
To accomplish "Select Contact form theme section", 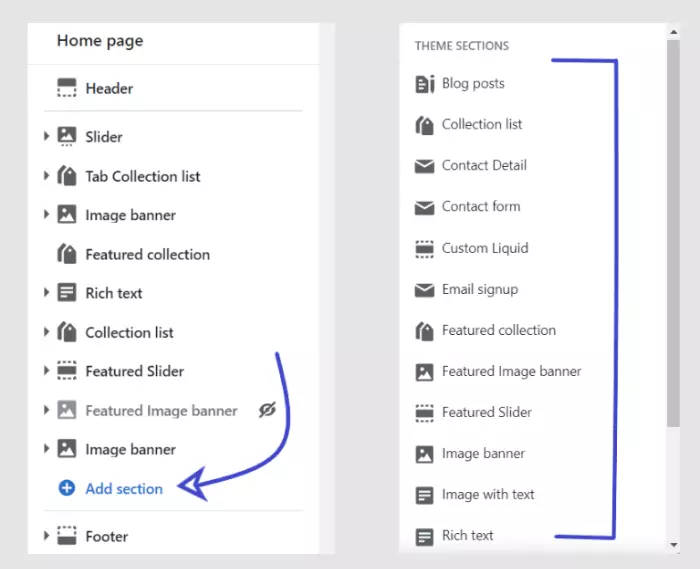I will (481, 207).
